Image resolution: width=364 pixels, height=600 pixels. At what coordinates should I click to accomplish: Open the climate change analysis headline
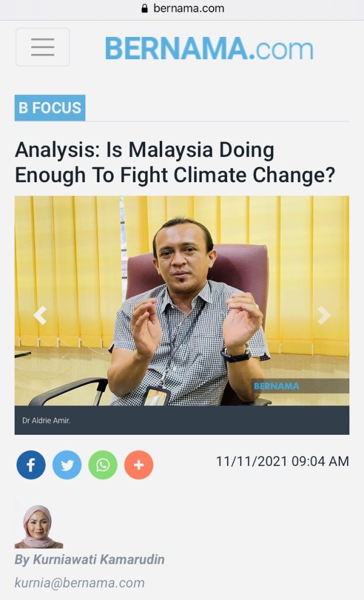(175, 162)
